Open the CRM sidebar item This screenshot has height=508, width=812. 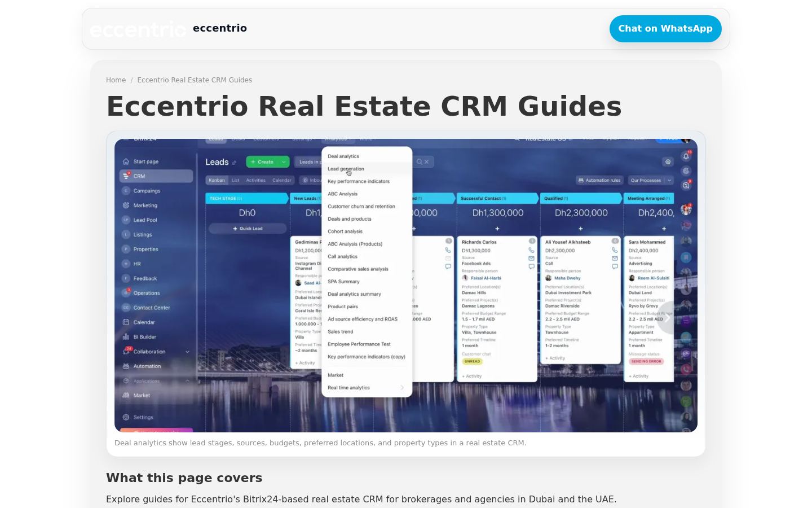coord(156,176)
